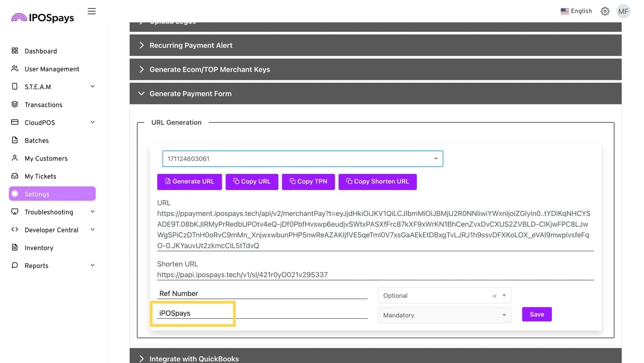Expand the Recurring Payment Alert section

click(376, 45)
